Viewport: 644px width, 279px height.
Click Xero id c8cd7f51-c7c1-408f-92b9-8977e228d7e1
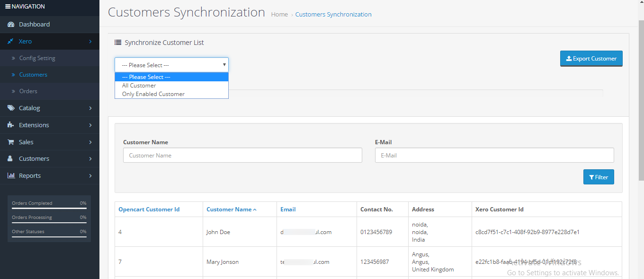coord(528,232)
